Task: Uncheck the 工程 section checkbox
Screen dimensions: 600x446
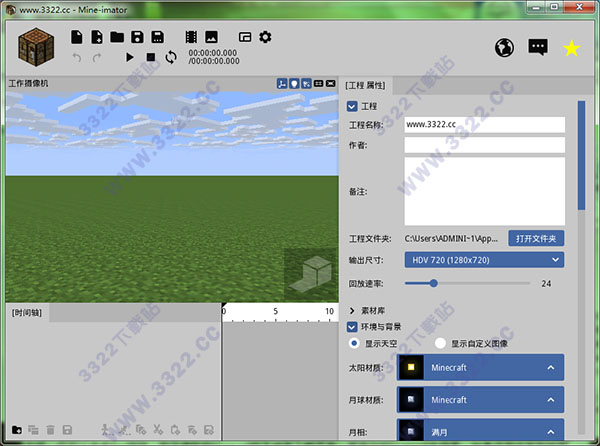Action: pyautogui.click(x=352, y=106)
